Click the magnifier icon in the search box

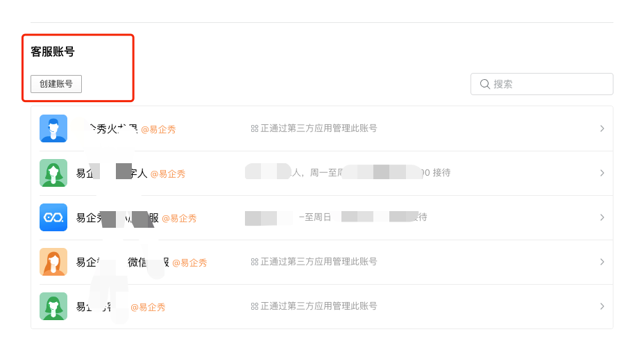click(x=485, y=84)
